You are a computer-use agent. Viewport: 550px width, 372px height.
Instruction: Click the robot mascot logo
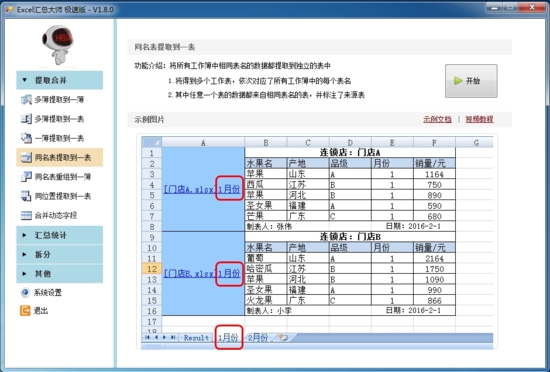tap(58, 45)
